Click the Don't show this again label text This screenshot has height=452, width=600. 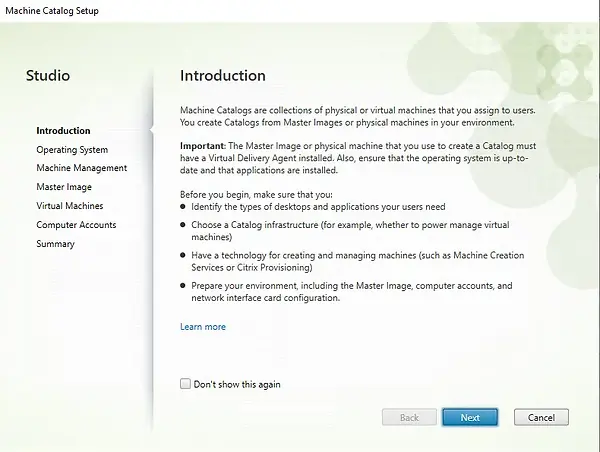point(237,384)
